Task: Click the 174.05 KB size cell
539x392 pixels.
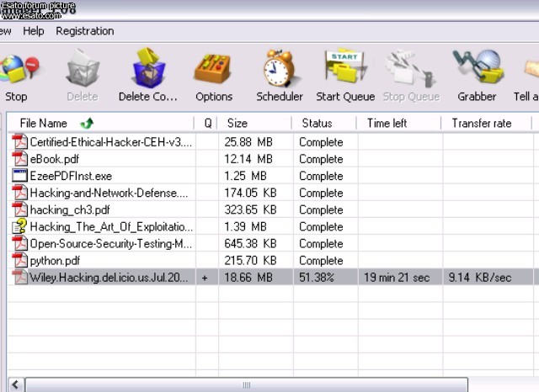Action: pyautogui.click(x=250, y=193)
